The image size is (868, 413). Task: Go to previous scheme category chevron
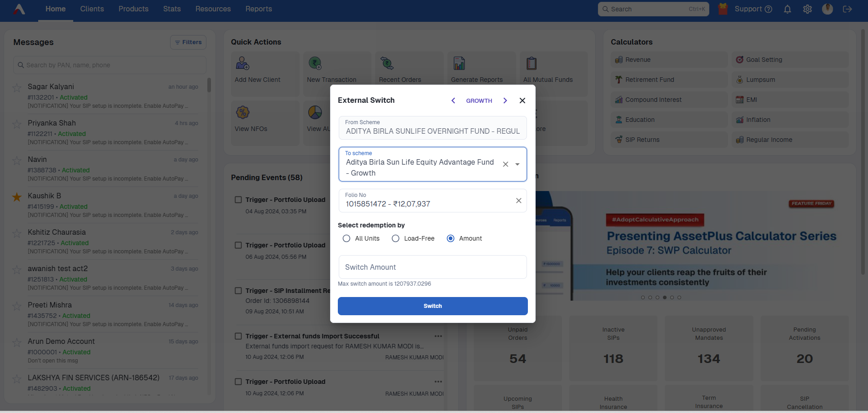coord(453,101)
